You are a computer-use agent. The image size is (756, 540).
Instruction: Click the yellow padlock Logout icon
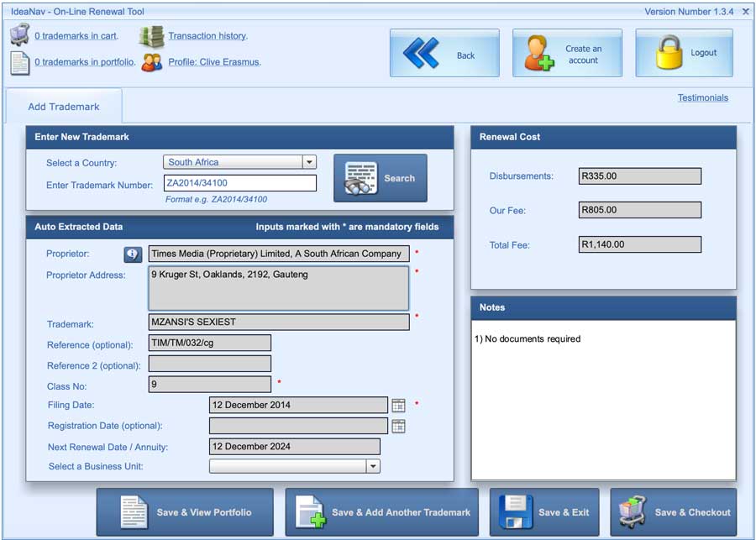669,52
